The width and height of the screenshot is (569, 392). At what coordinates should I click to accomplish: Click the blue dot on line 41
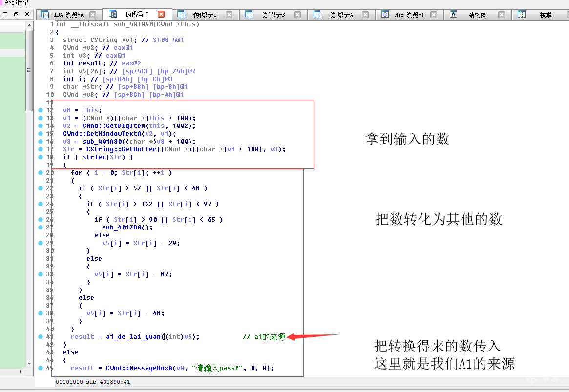[41, 336]
